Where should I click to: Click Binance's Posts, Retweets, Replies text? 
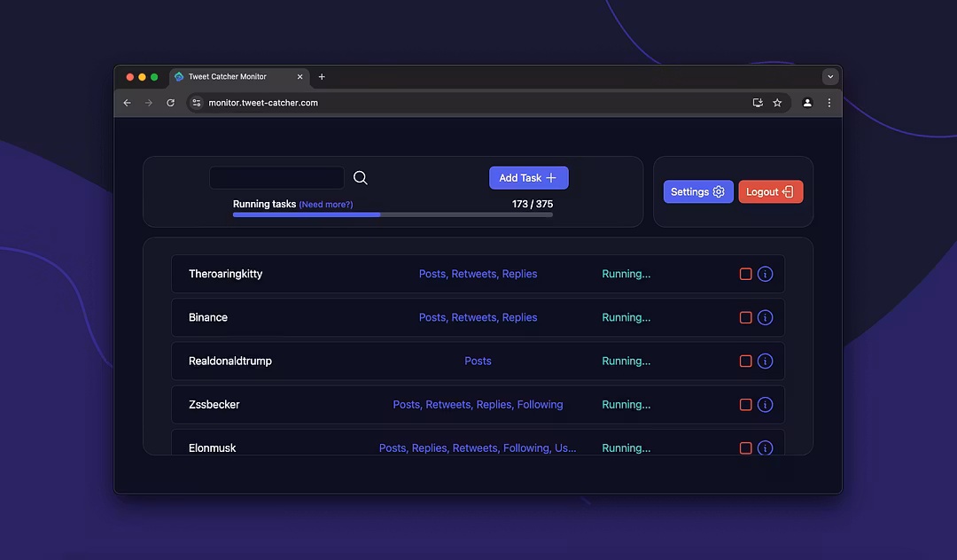pyautogui.click(x=478, y=317)
